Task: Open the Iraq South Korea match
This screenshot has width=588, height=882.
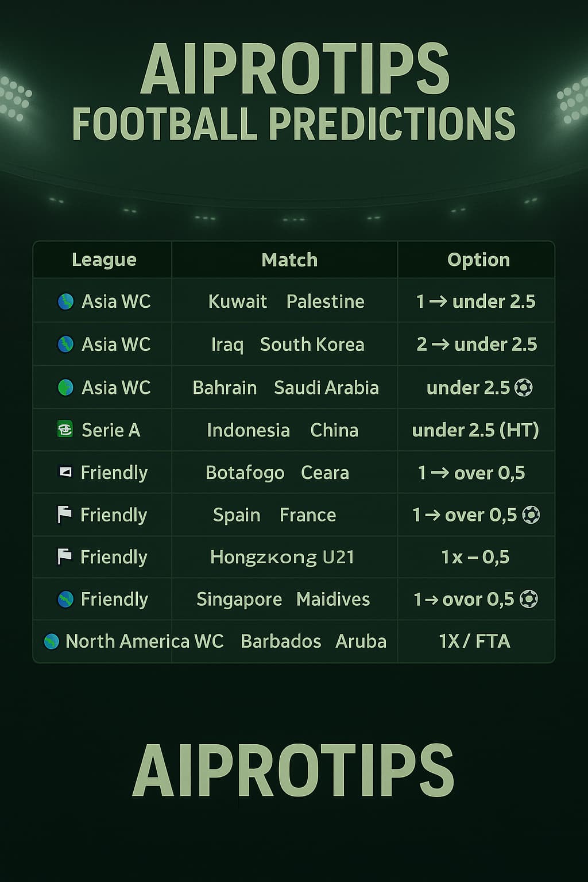Action: pos(288,345)
